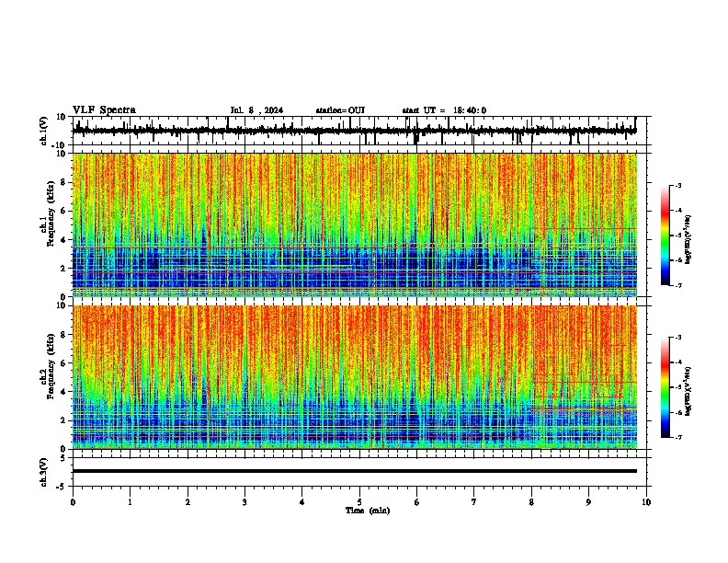Image resolution: width=728 pixels, height=563 pixels.
Task: Click the 7 tick label on the Time axis
Action: click(474, 502)
